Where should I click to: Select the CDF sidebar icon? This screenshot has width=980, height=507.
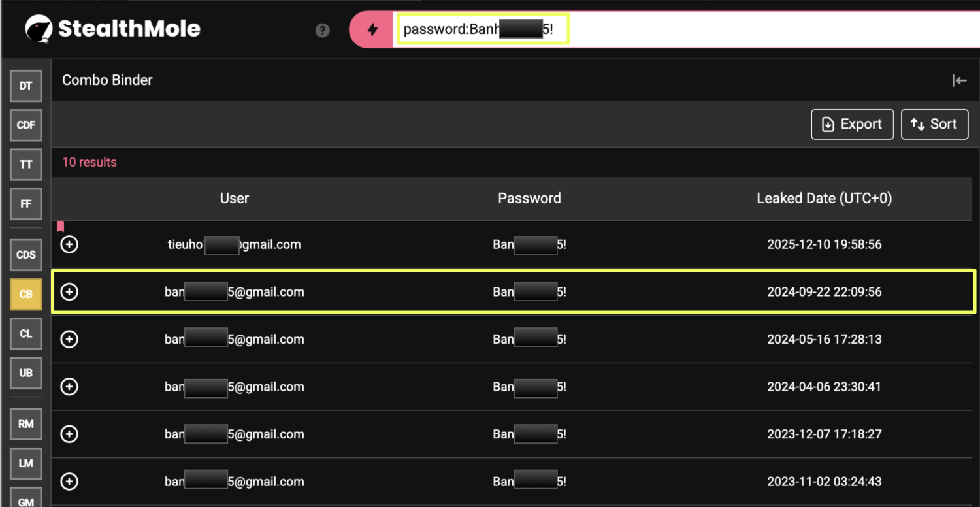click(26, 125)
